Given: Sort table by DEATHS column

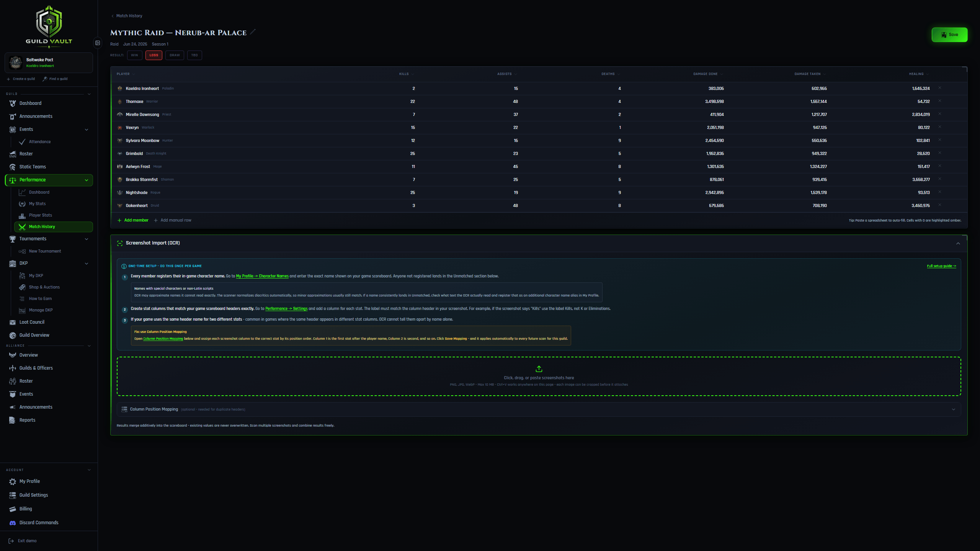Looking at the screenshot, I should pos(611,74).
